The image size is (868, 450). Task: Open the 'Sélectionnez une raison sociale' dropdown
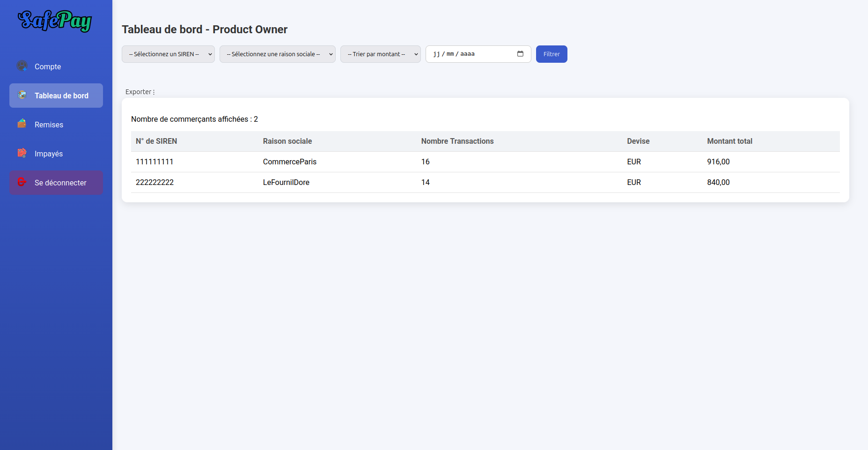(x=277, y=54)
